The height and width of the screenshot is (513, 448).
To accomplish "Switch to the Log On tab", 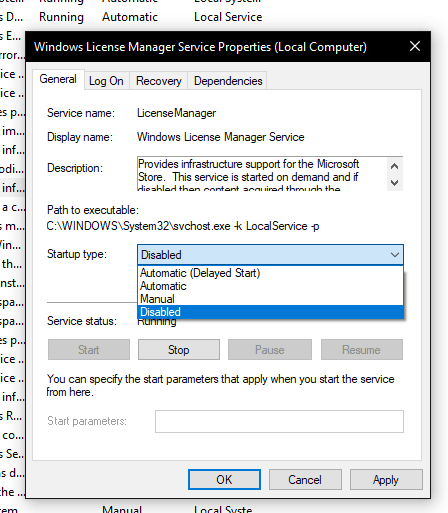I will pyautogui.click(x=106, y=81).
